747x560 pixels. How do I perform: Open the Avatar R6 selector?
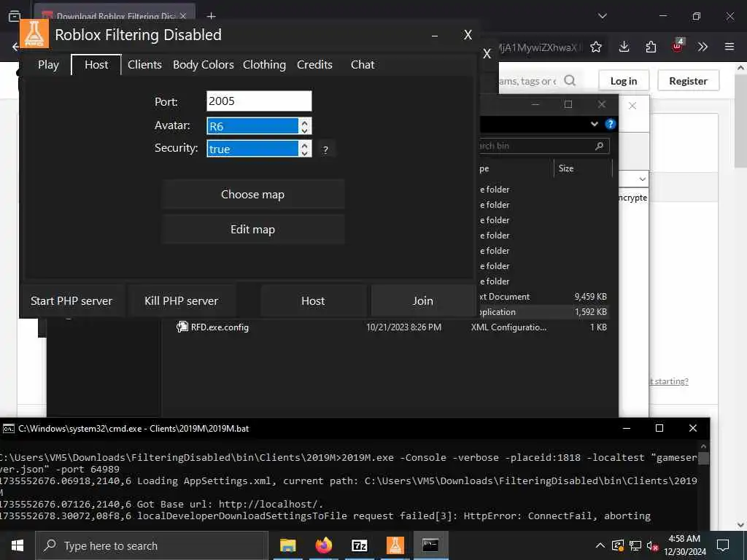[x=252, y=126]
